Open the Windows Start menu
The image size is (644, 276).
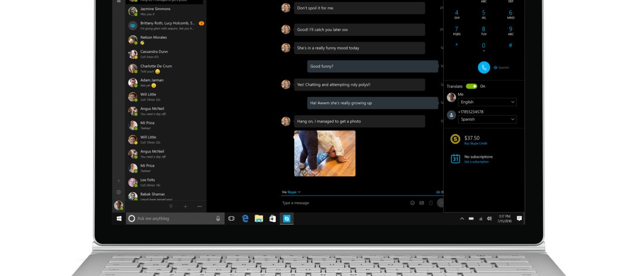coord(119,219)
